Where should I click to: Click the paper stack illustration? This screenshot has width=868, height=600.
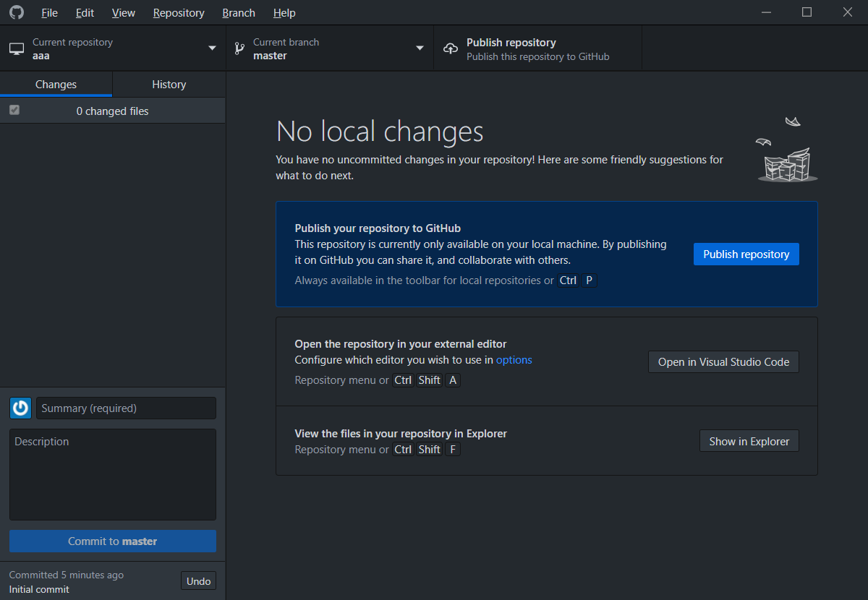[787, 149]
